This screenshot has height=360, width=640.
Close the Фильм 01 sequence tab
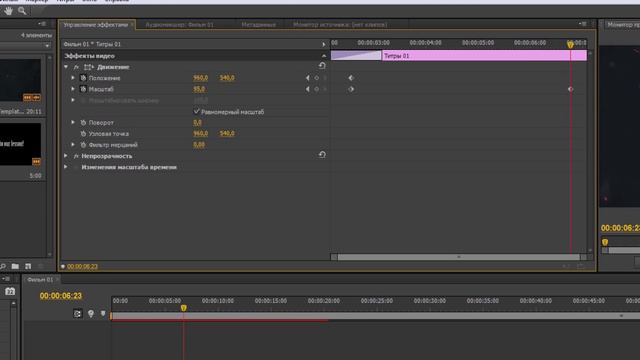click(58, 280)
